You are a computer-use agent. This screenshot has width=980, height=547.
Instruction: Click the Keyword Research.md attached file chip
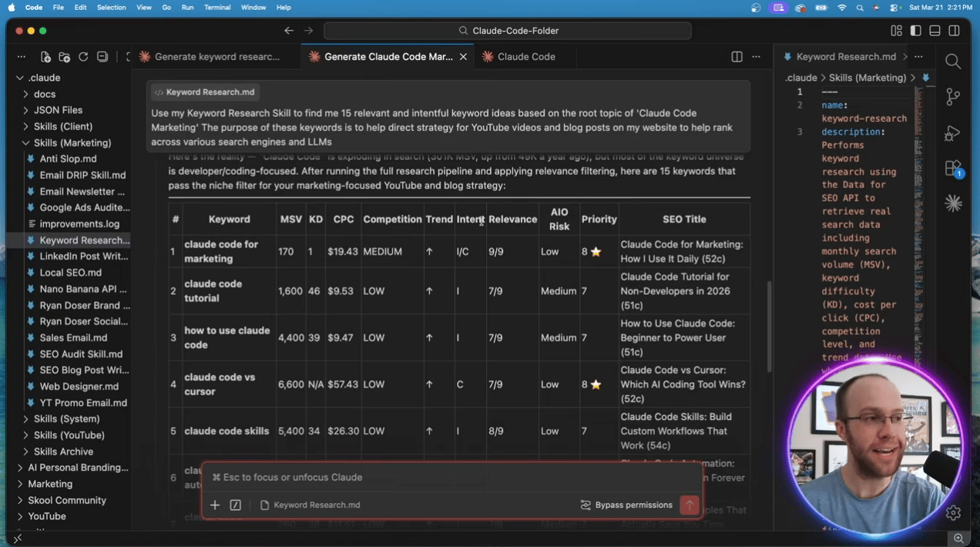[310, 505]
